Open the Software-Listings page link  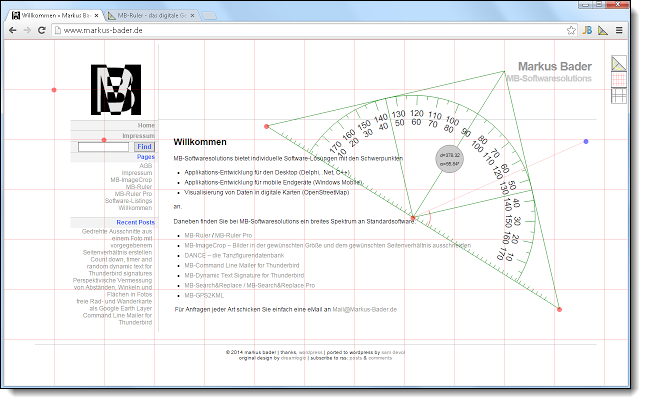[x=129, y=201]
